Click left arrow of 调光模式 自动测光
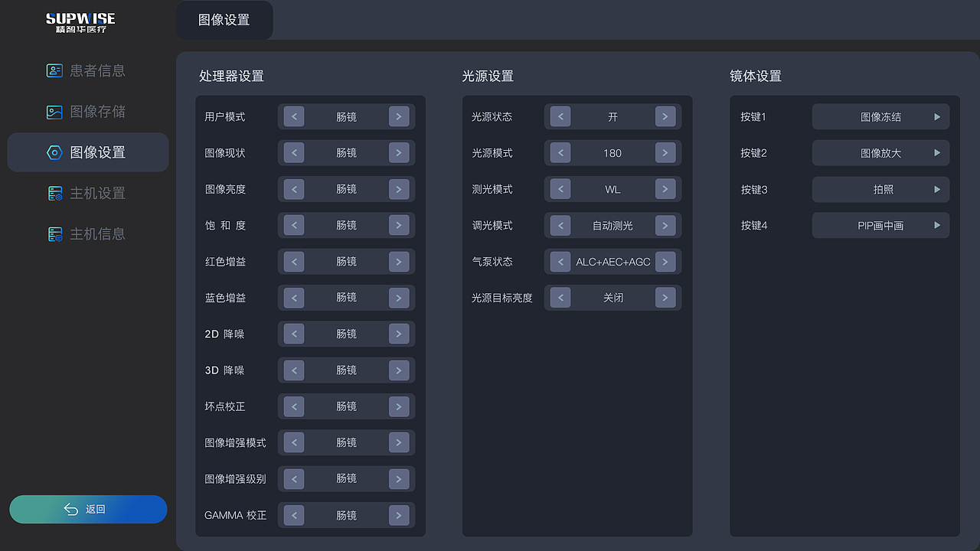Screen dimensions: 980x551 pos(560,225)
